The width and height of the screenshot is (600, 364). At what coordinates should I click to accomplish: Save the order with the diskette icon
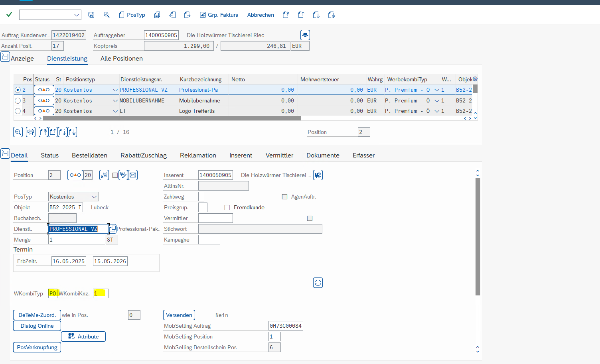coord(91,15)
